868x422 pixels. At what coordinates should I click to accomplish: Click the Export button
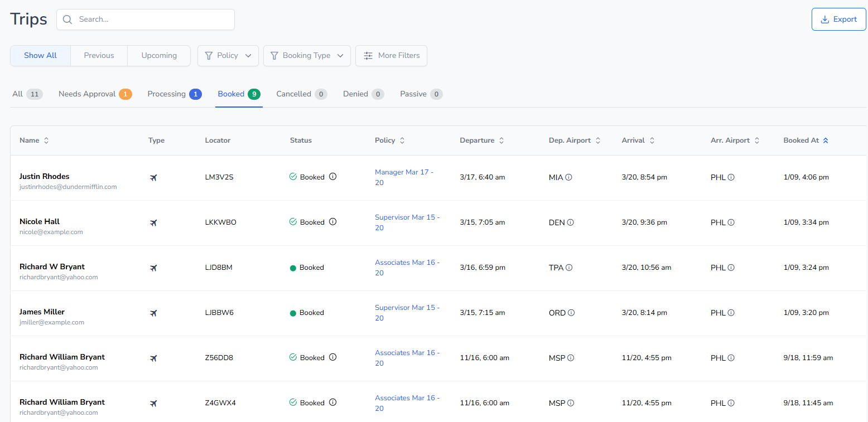click(x=838, y=20)
